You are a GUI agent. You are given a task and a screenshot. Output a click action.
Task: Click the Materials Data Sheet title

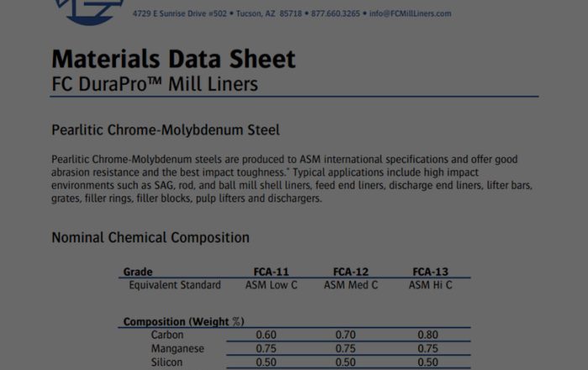(x=173, y=59)
